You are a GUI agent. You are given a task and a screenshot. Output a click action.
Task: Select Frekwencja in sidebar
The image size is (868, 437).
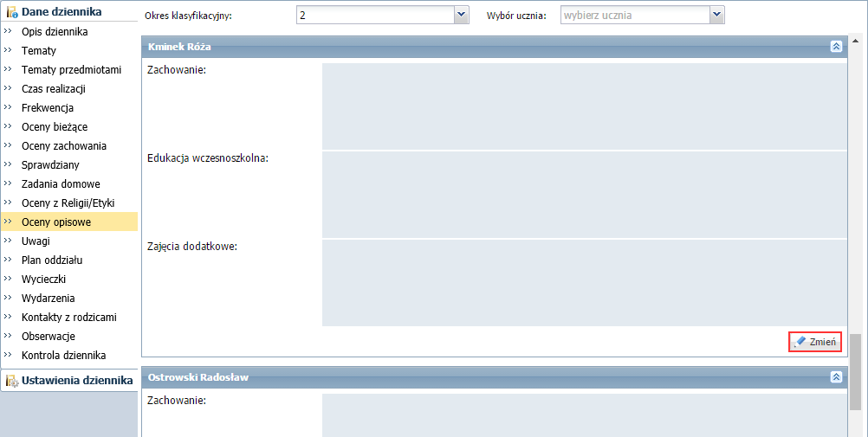point(48,108)
